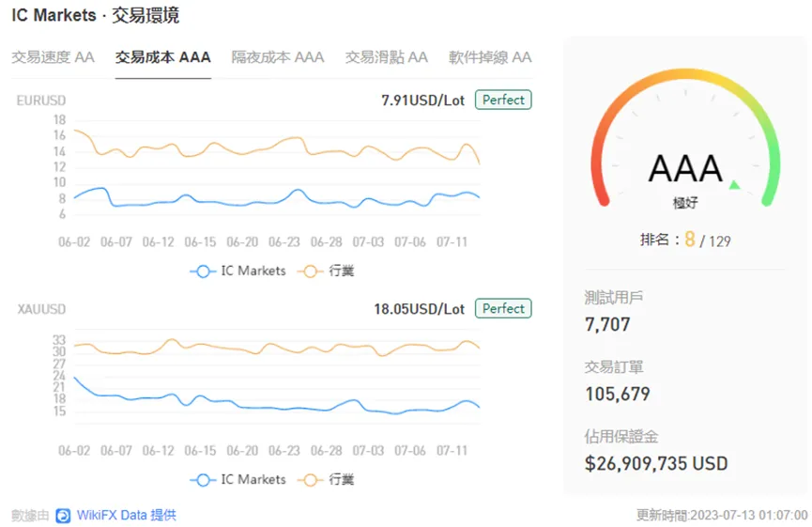Toggle 行業 series in XAUUSD legend
Viewport: 812px width, 527px height.
(x=327, y=480)
